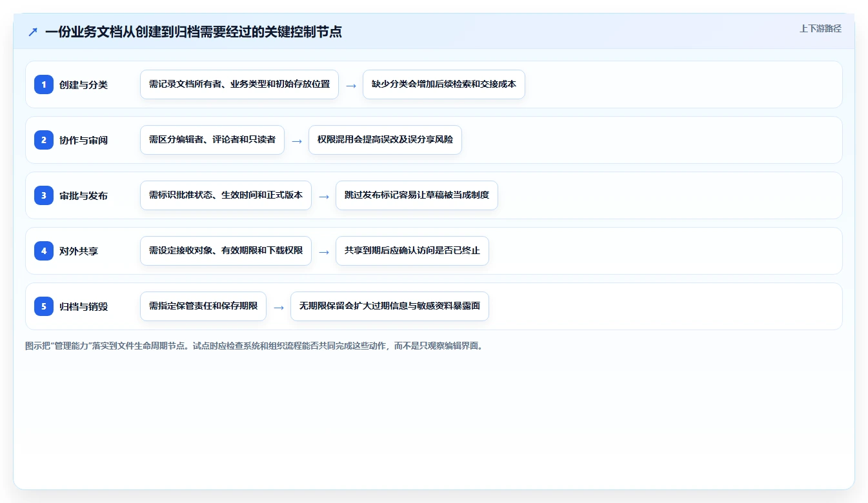Click the step number 3 badge
This screenshot has width=868, height=503.
tap(44, 195)
